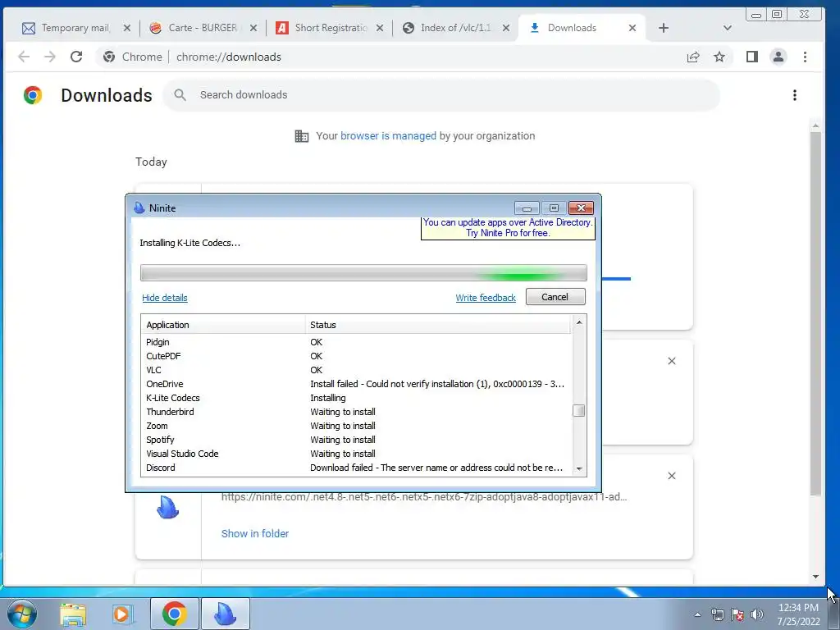Click the browser forward arrow

pos(50,57)
